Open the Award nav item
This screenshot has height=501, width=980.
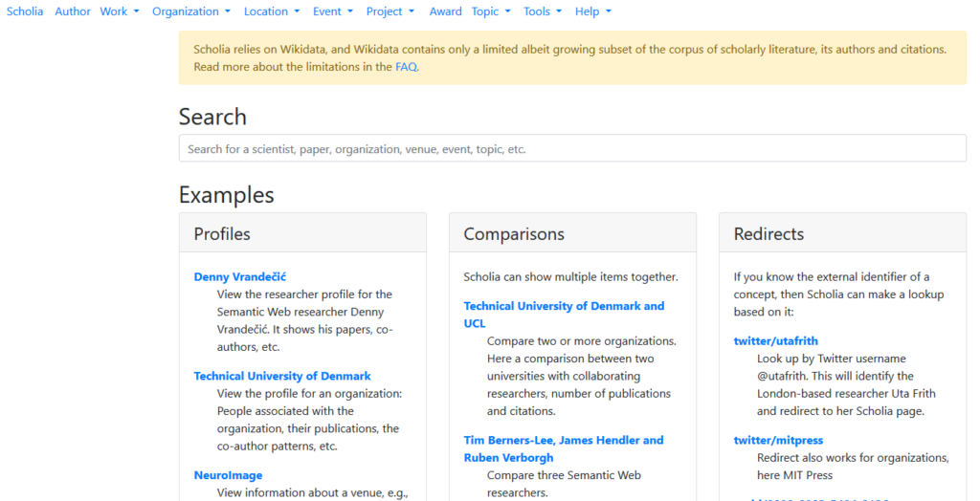tap(446, 11)
